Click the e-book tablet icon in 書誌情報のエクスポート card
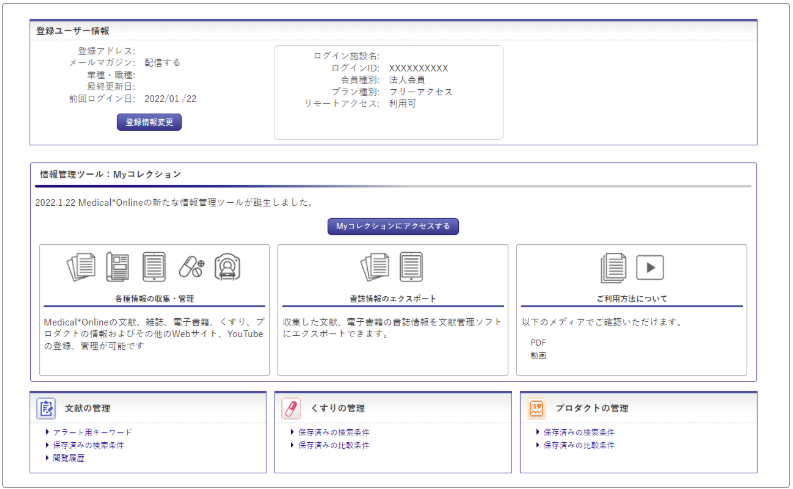The image size is (793, 489). click(412, 267)
